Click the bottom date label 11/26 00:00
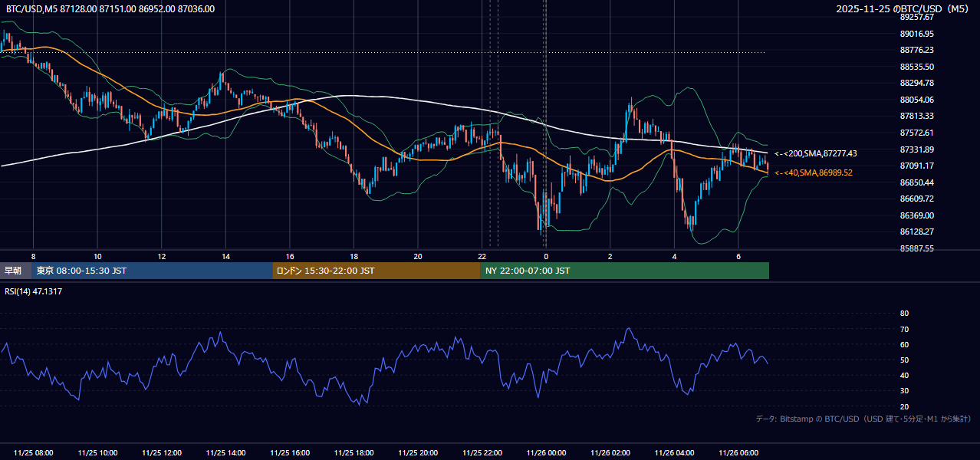The image size is (980, 460). coord(546,453)
